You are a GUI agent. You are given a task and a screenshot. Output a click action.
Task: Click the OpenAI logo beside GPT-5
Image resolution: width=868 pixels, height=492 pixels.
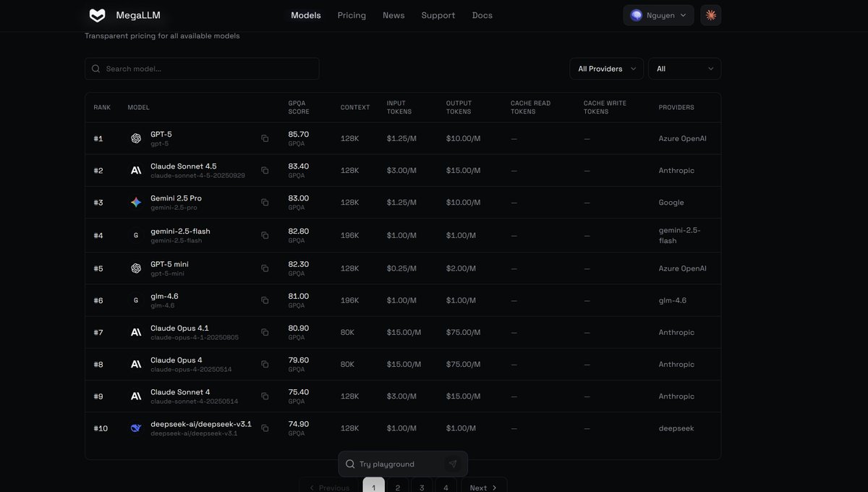(x=136, y=138)
